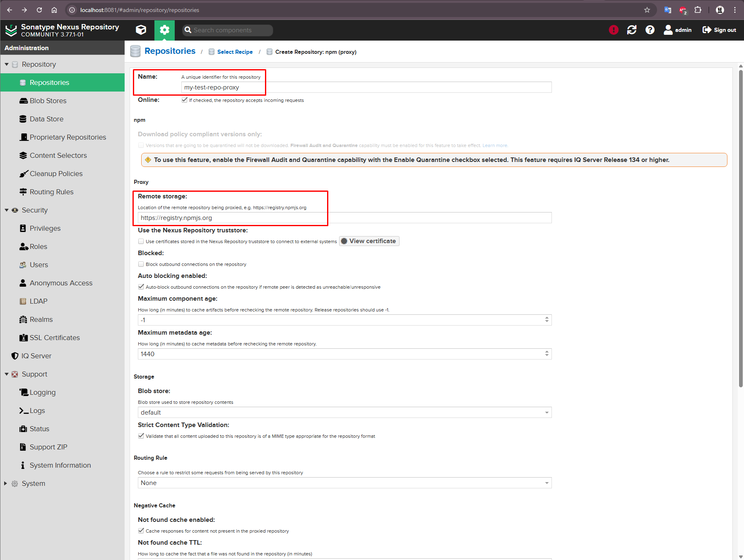Click the red system status alert icon

point(613,30)
